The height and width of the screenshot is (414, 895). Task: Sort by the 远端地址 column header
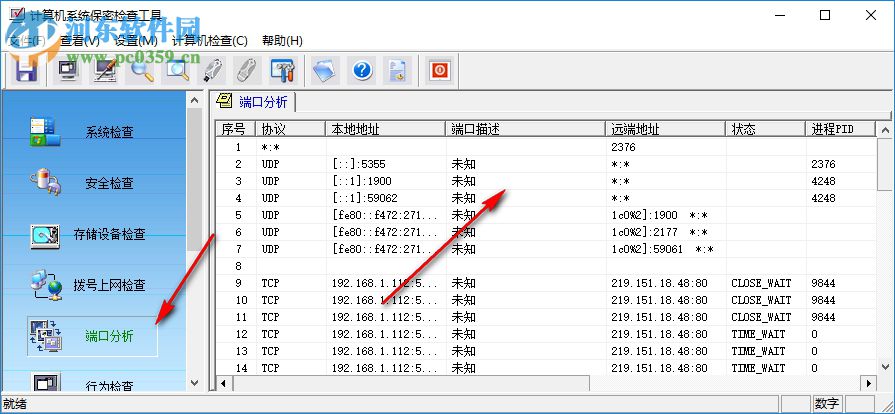[666, 129]
